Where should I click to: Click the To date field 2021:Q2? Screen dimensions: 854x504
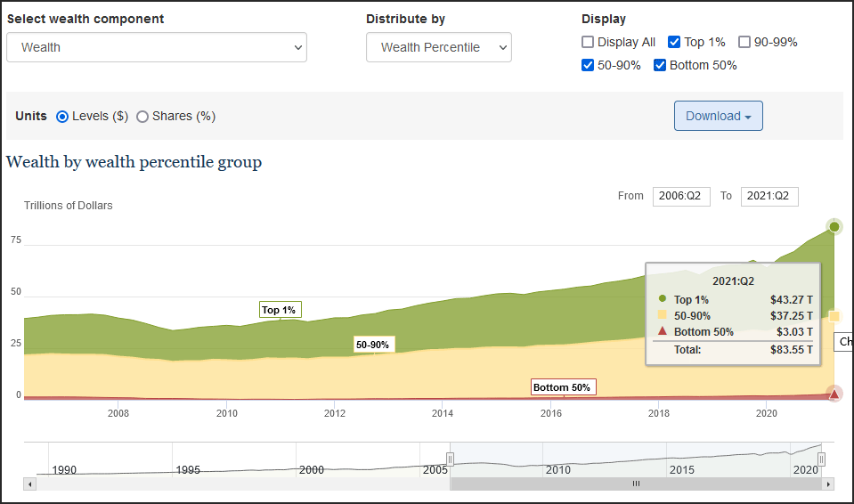click(769, 196)
